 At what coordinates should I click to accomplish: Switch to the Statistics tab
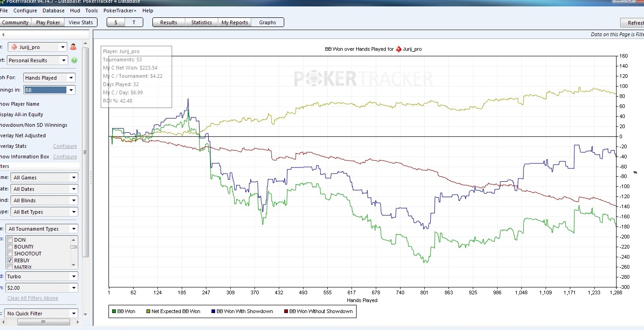point(201,22)
